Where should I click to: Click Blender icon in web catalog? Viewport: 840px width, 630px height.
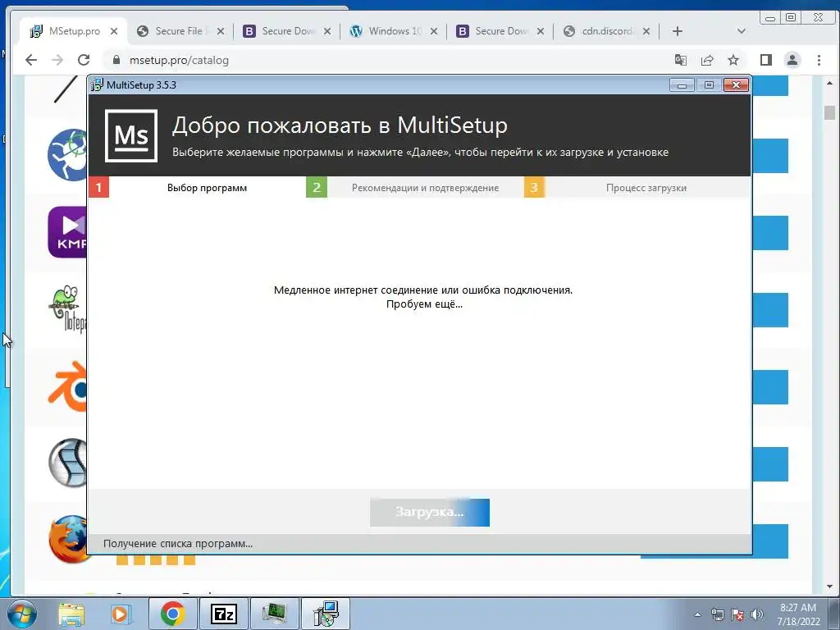click(x=67, y=386)
